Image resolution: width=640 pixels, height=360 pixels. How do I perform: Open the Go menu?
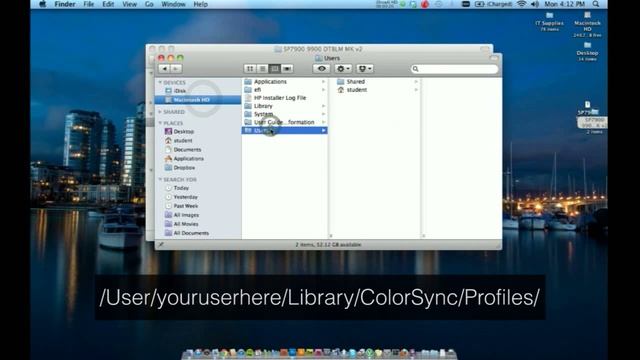click(x=149, y=4)
